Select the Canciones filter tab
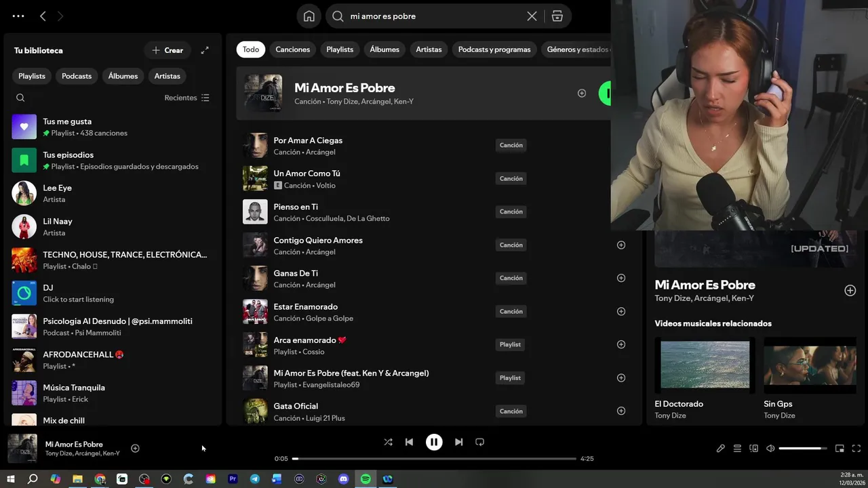 coord(293,49)
